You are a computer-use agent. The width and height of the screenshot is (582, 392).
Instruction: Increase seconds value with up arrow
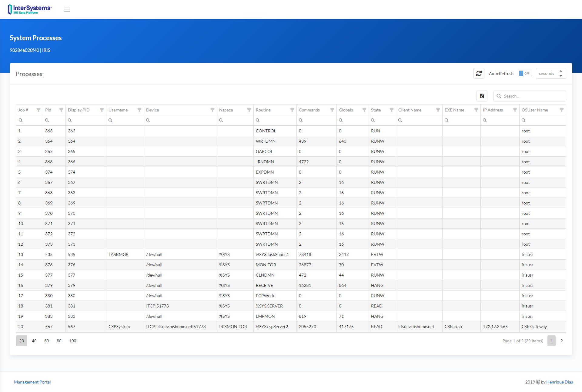point(561,71)
